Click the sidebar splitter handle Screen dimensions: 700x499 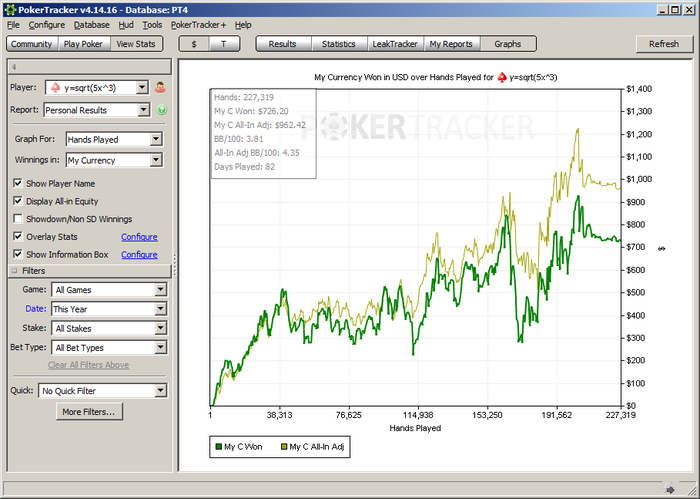175,266
